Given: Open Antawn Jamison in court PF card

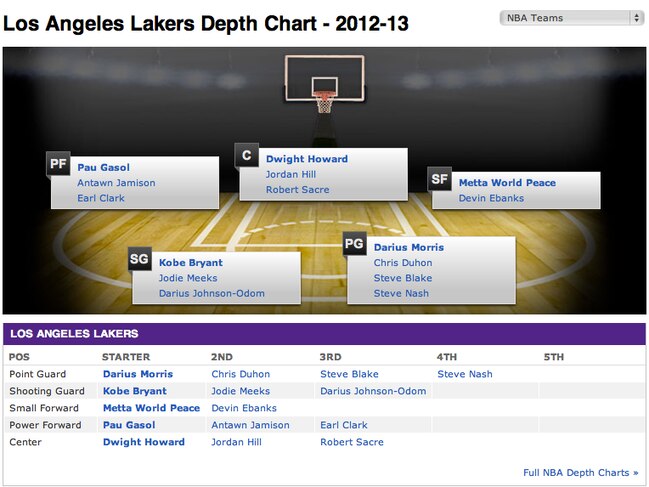Looking at the screenshot, I should click(x=116, y=183).
